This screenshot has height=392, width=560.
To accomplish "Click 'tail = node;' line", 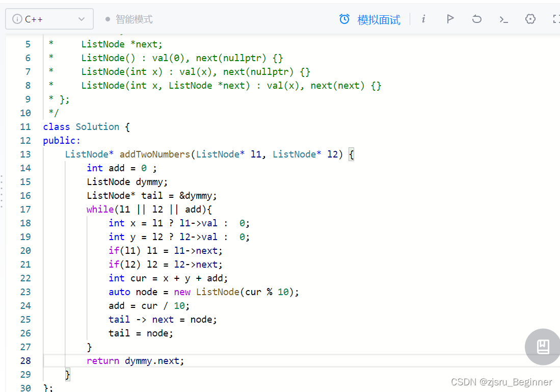I will (141, 333).
